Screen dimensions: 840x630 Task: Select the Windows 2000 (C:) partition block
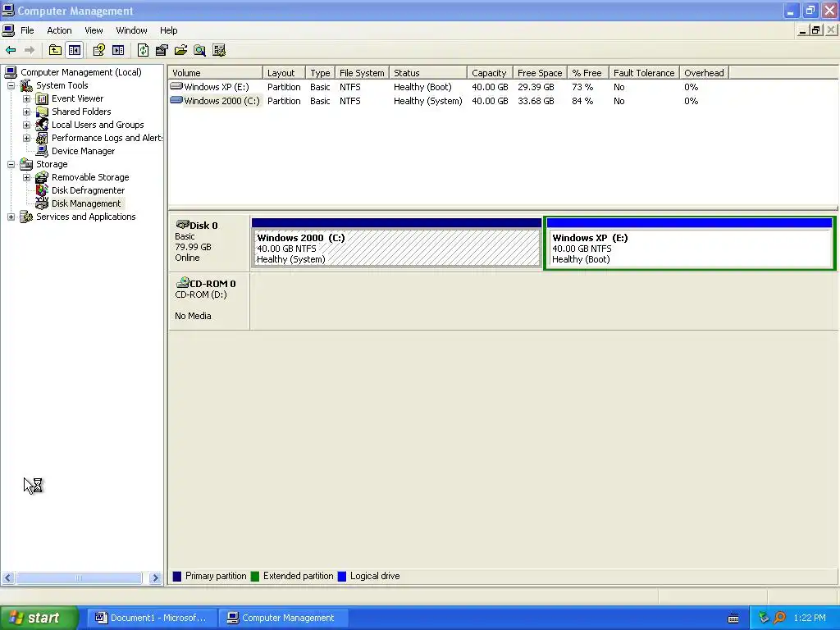pos(396,243)
